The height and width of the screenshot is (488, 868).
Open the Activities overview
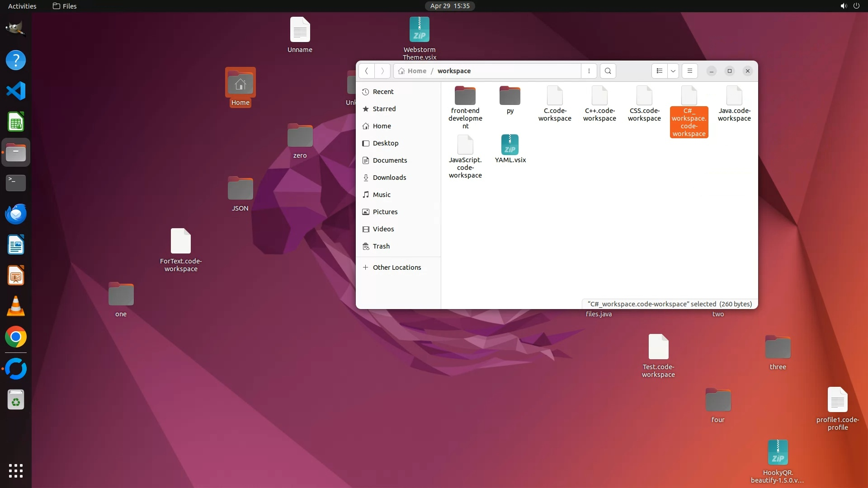tap(22, 6)
